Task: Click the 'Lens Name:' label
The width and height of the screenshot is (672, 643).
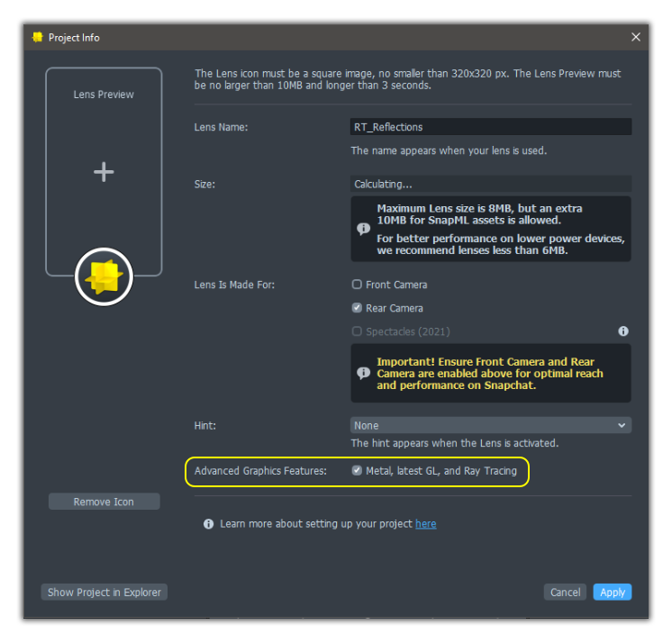Action: 221,127
